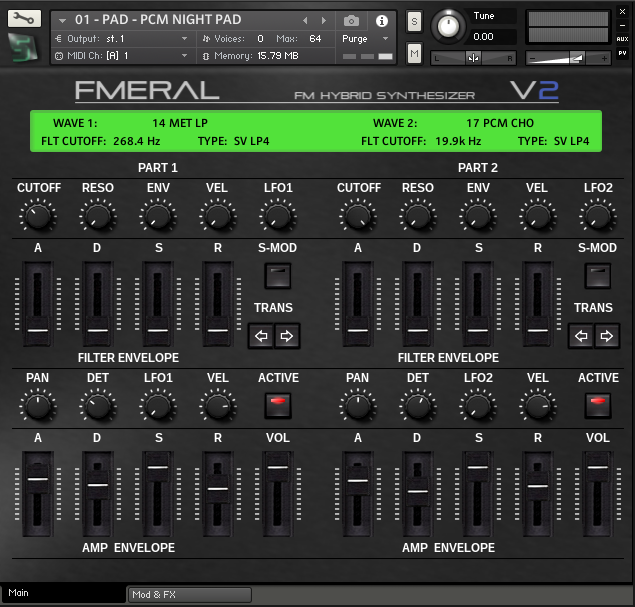
Task: Click the Max voices value 64
Action: (315, 38)
